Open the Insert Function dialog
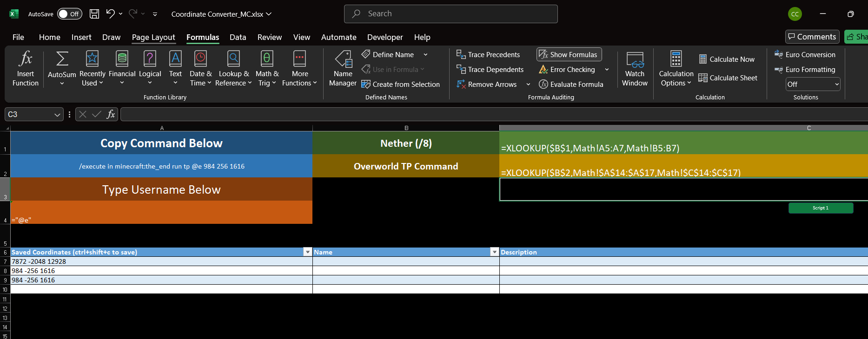Screen dimensions: 868x339 point(26,69)
